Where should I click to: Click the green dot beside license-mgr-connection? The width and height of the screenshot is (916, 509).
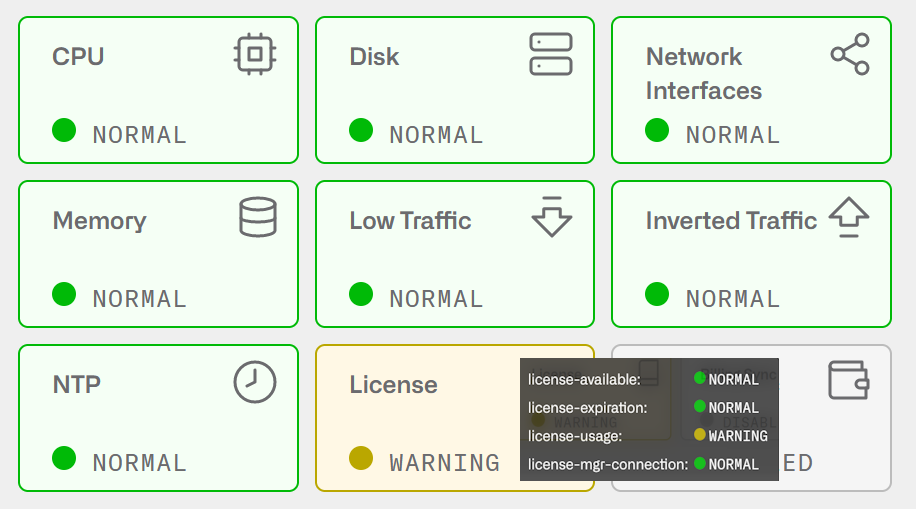(700, 463)
